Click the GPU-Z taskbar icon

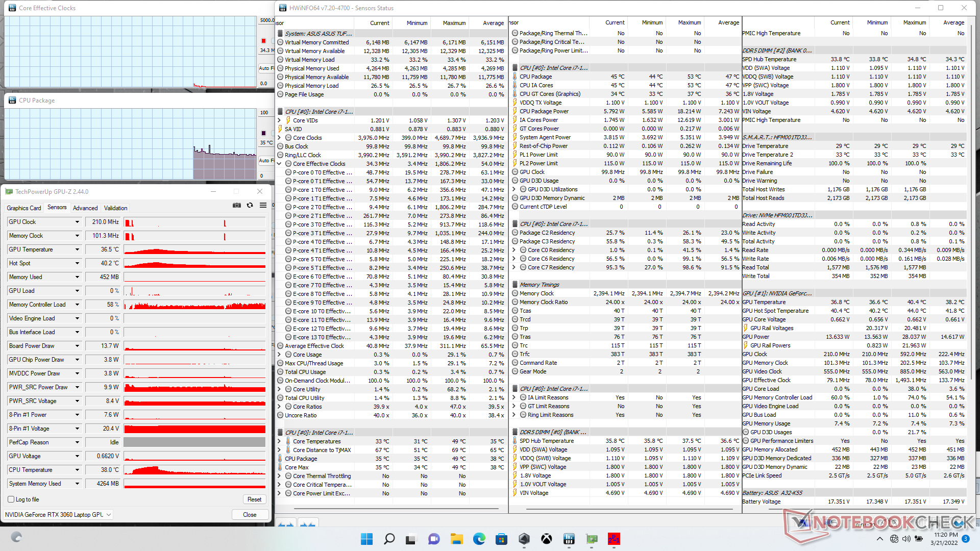(x=592, y=539)
